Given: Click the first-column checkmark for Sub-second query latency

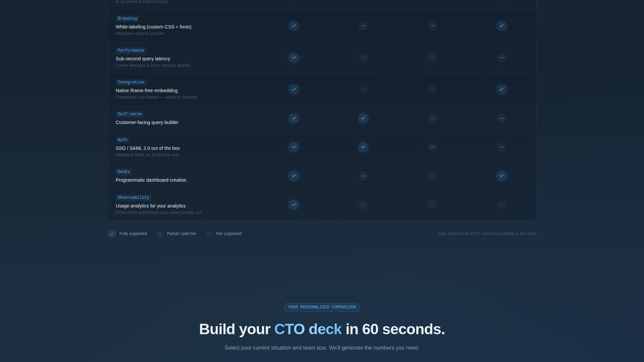Looking at the screenshot, I should pyautogui.click(x=294, y=58).
